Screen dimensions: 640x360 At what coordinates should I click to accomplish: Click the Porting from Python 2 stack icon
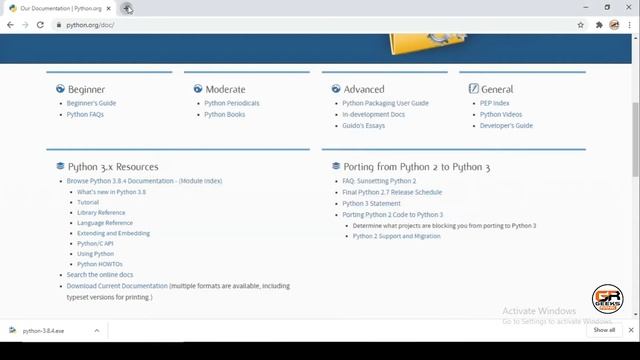336,166
